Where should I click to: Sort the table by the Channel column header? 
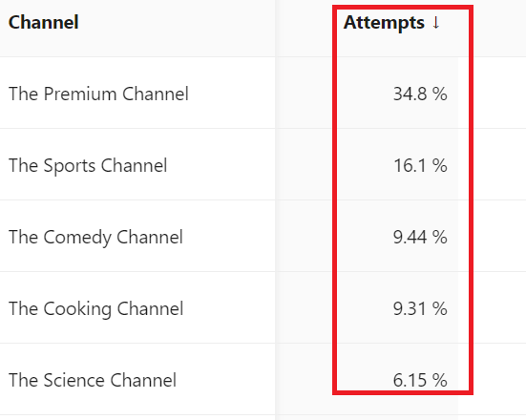point(44,23)
